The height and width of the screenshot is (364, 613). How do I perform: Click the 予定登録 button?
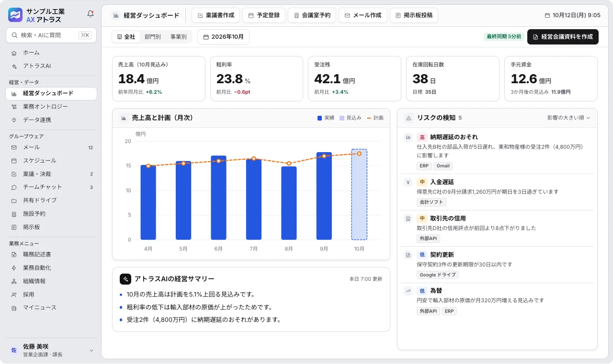click(x=264, y=15)
